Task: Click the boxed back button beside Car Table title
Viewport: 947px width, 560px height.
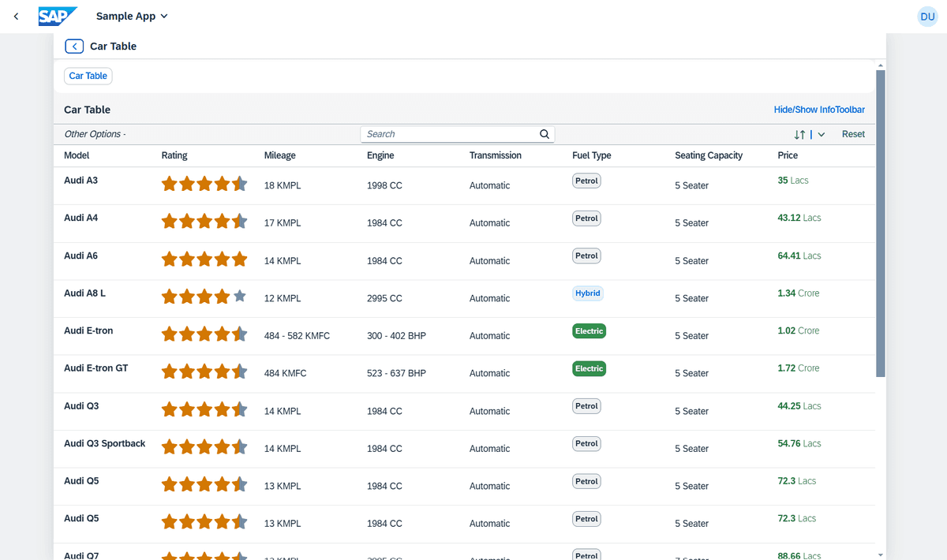Action: coord(74,47)
